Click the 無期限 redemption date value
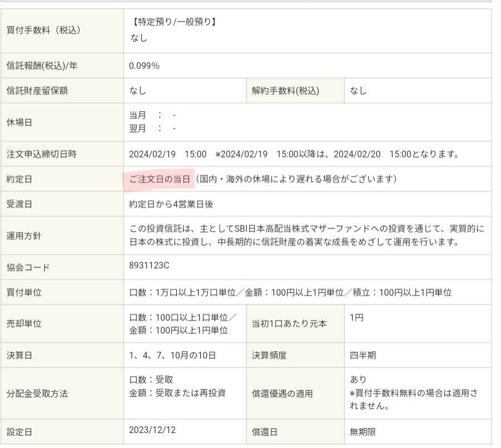Viewport: 501px width, 448px height. click(363, 432)
